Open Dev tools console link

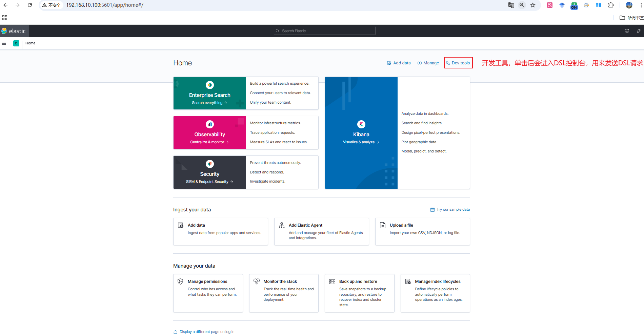point(458,63)
